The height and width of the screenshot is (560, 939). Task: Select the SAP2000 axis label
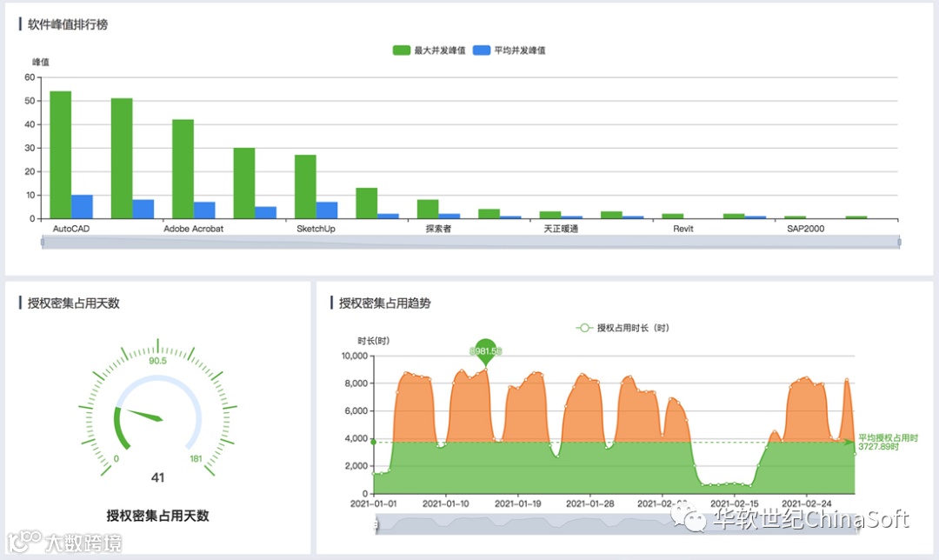[x=805, y=229]
